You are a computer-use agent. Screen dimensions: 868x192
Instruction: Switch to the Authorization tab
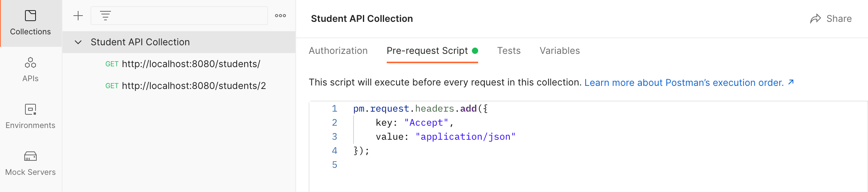pyautogui.click(x=338, y=51)
